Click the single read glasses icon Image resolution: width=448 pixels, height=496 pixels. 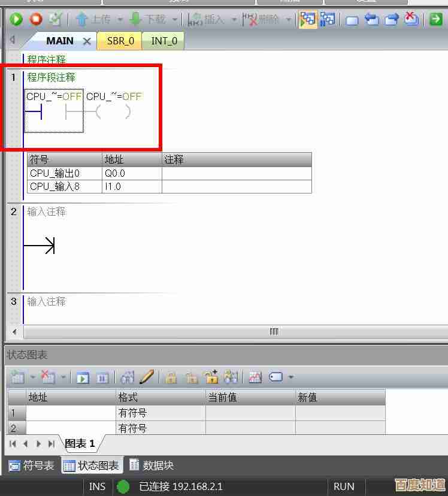point(128,377)
